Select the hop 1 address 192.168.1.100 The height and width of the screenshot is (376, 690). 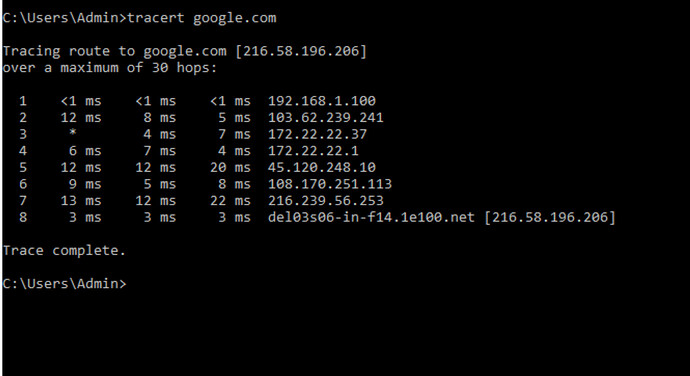tap(322, 101)
